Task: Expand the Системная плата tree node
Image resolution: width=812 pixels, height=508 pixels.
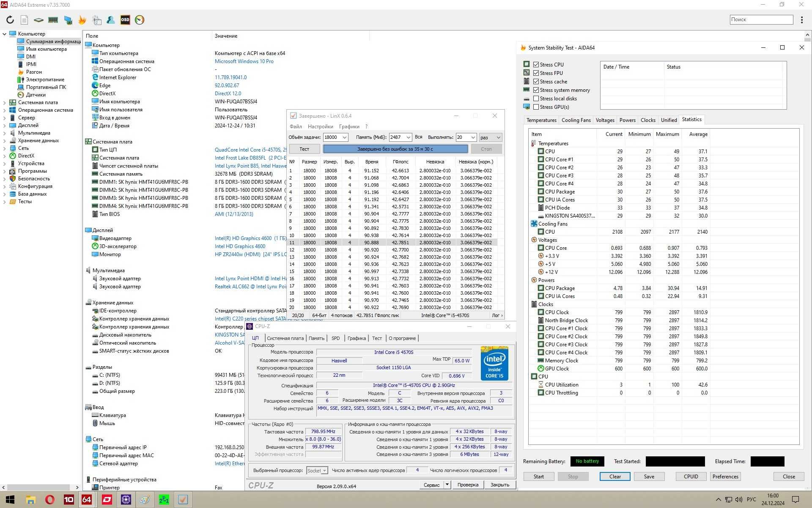Action: click(5, 102)
